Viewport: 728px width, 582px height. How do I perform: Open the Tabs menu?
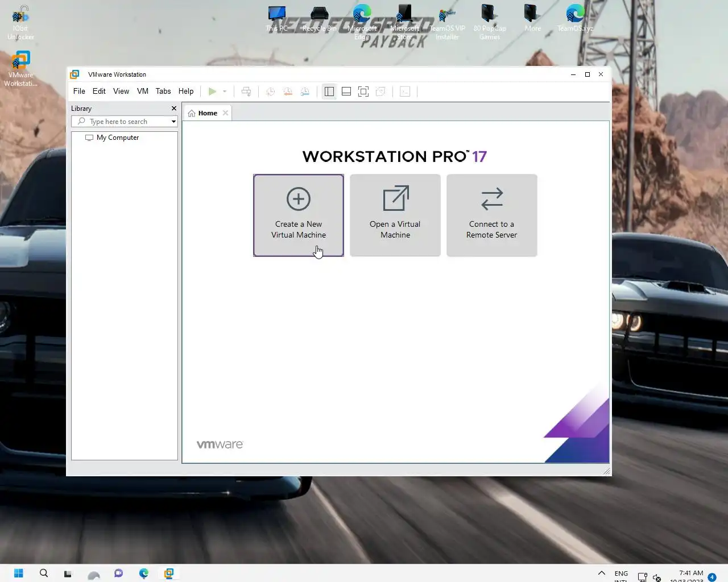click(x=163, y=91)
